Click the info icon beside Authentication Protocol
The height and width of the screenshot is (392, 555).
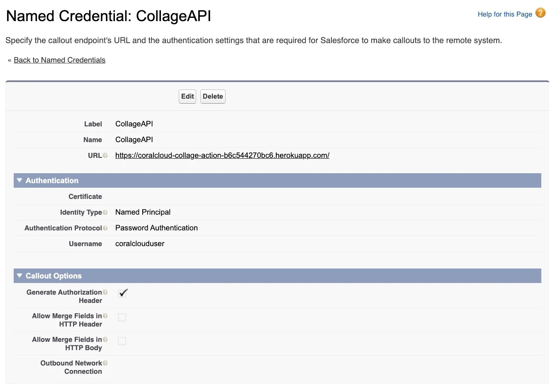point(105,228)
